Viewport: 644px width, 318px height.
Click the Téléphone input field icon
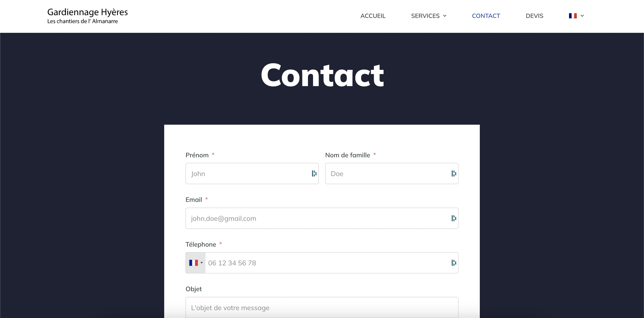453,263
